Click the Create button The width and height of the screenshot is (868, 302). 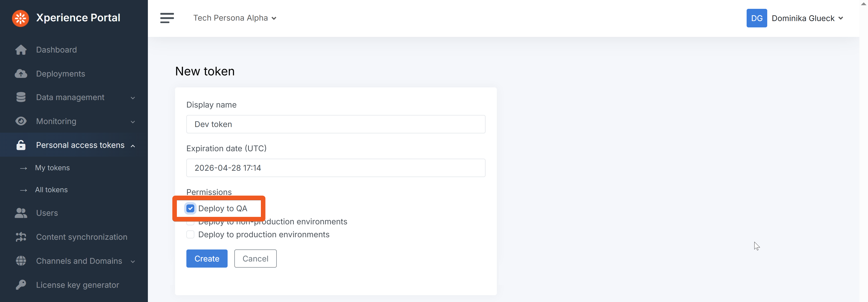tap(207, 259)
